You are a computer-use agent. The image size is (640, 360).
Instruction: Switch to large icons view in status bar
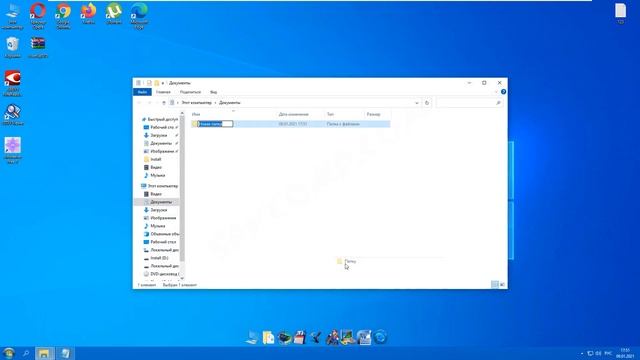(x=502, y=284)
